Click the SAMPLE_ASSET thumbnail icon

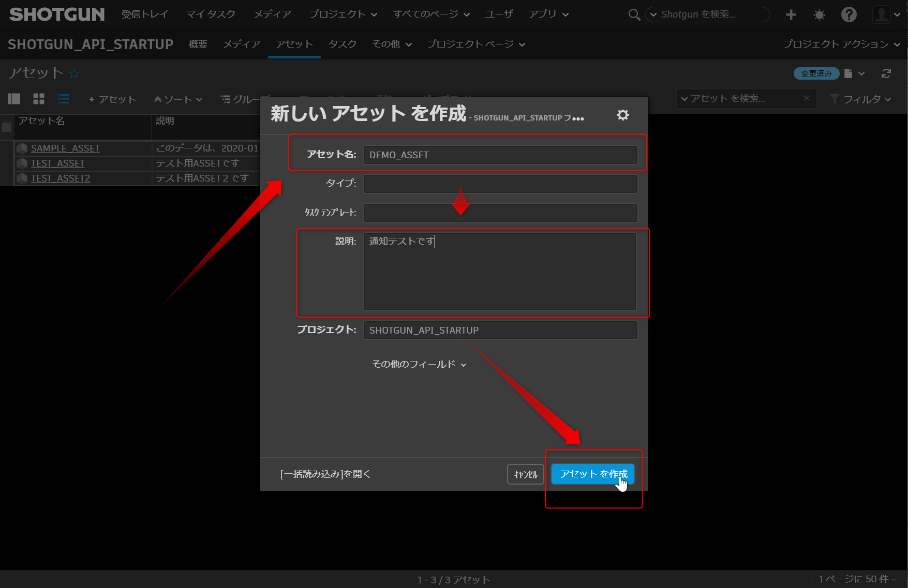click(x=22, y=148)
